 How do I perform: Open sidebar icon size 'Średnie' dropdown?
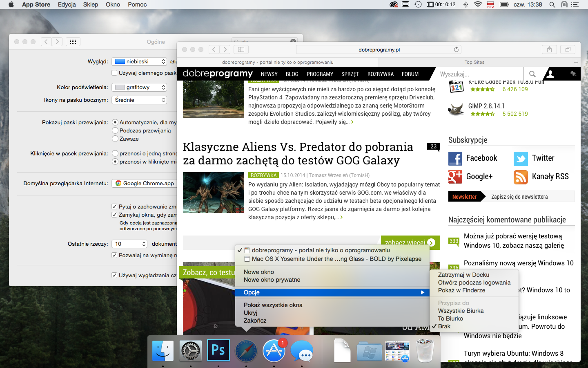pos(139,100)
